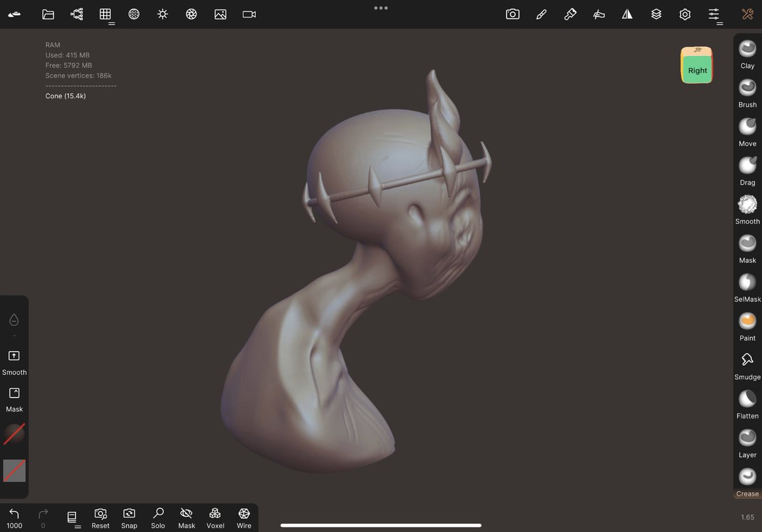
Task: Open the Camera video menu
Action: click(x=249, y=14)
